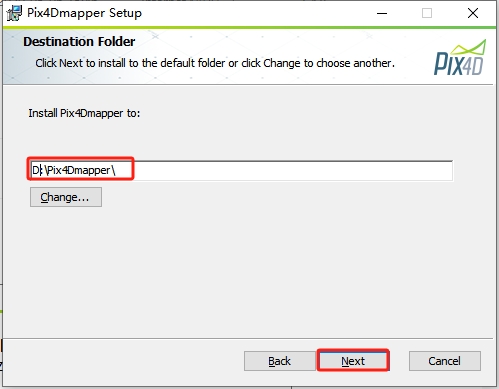Close the Pix4Dmapper Setup window
This screenshot has width=499, height=389.
(473, 13)
